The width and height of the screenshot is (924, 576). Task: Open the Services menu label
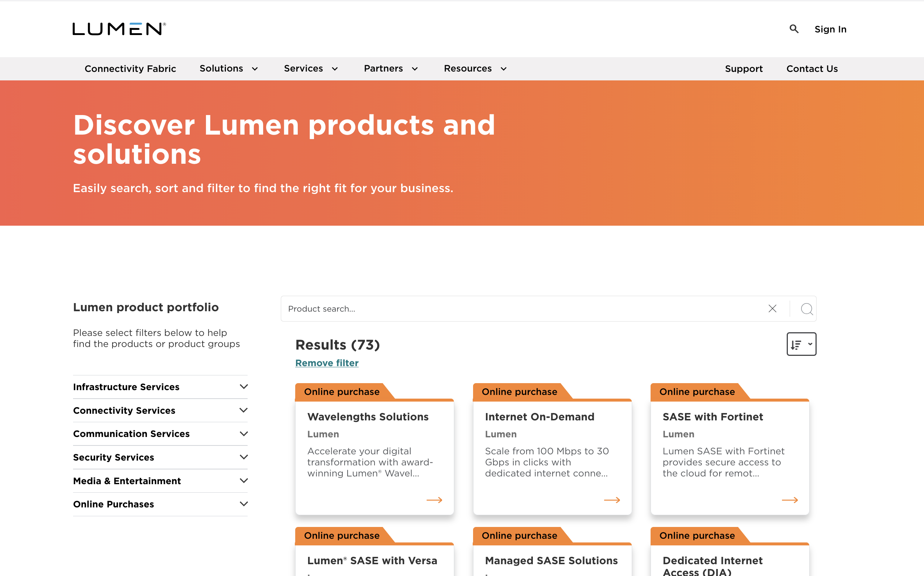tap(303, 69)
